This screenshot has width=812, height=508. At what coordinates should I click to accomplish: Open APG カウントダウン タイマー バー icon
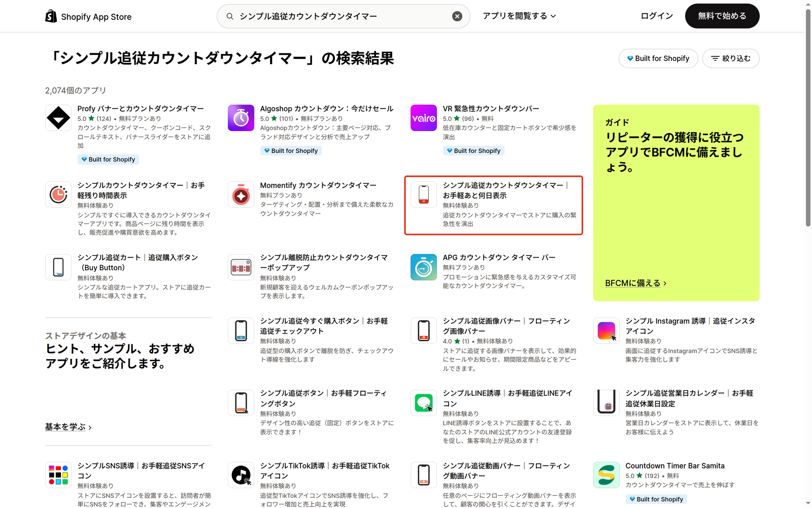(424, 267)
